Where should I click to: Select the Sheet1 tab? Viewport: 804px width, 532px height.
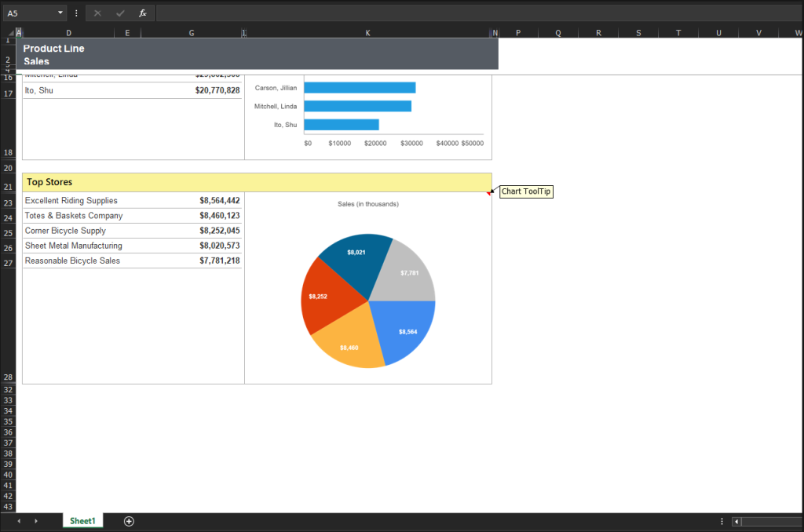pos(82,521)
